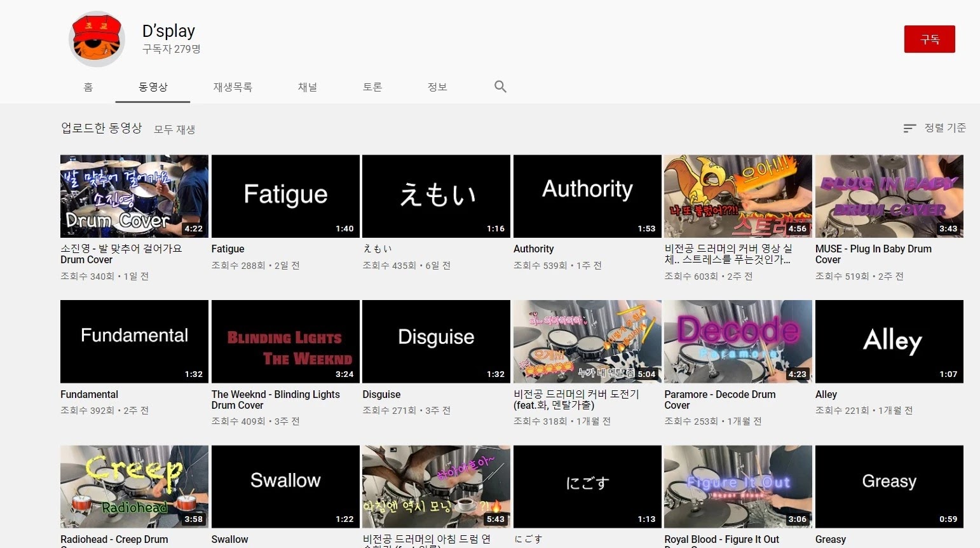This screenshot has width=980, height=548.
Task: Click the D'splay channel avatar
Action: 97,39
